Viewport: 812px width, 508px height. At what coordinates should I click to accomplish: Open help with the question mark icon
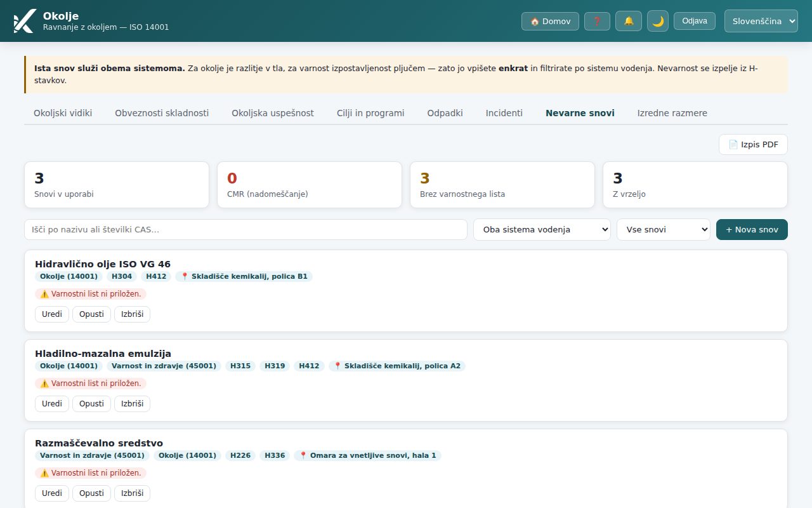pyautogui.click(x=597, y=21)
